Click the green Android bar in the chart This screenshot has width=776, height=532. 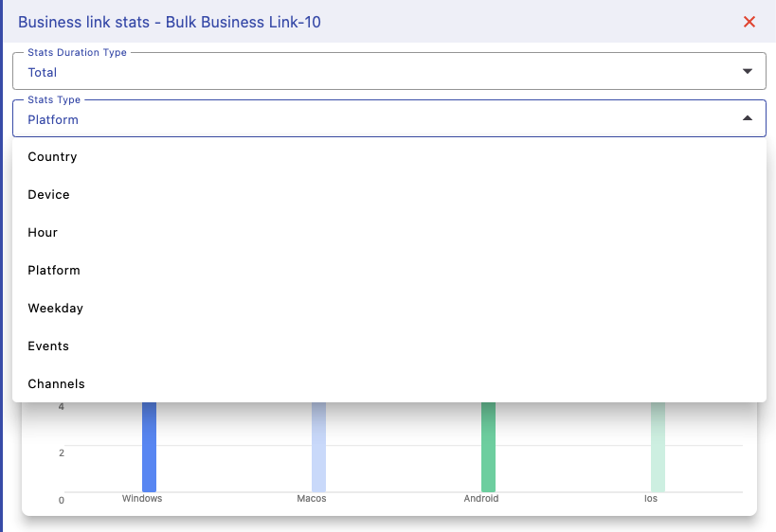(x=488, y=446)
